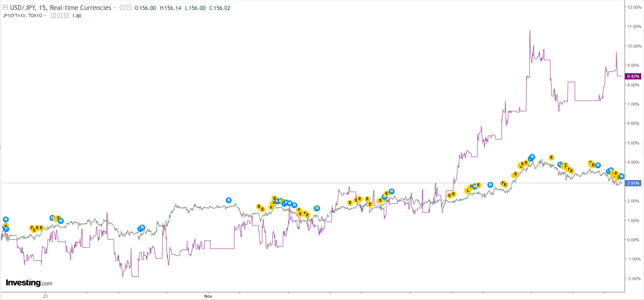This screenshot has width=644, height=300.
Task: Click the blue 2.91% price label
Action: coord(633,183)
